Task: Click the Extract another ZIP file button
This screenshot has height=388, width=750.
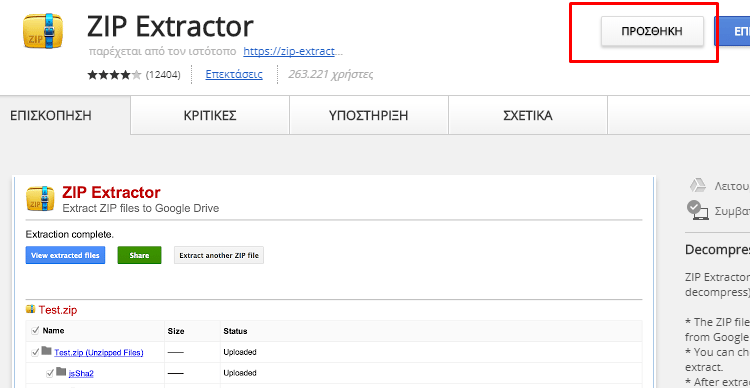Action: coord(219,255)
